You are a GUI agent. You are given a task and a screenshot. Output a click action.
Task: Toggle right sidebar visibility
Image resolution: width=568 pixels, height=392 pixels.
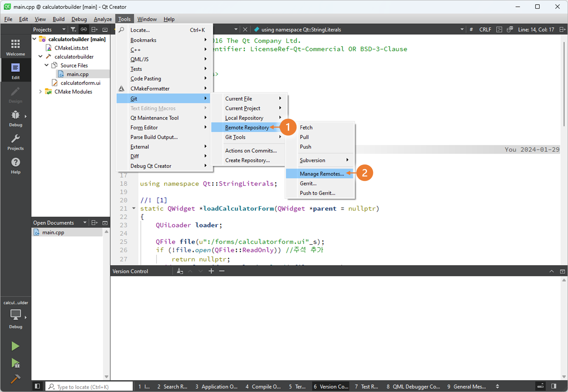(x=554, y=386)
